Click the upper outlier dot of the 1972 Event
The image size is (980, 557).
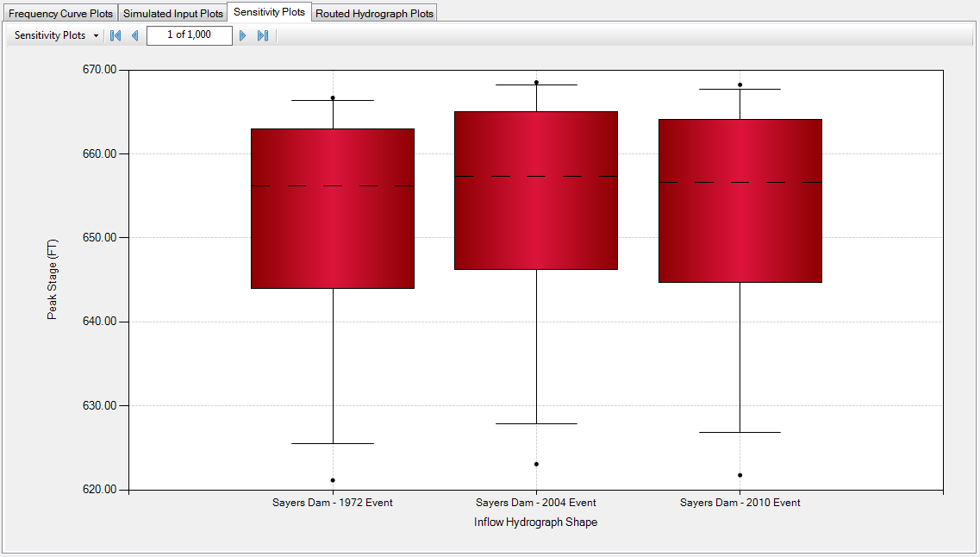333,97
